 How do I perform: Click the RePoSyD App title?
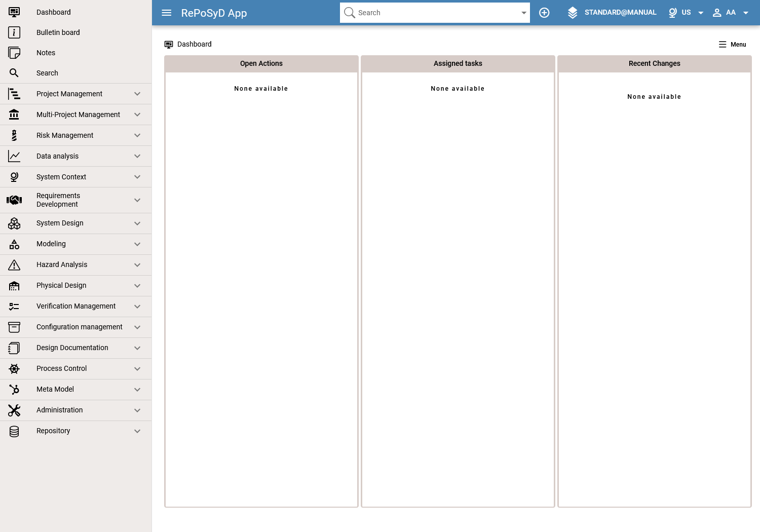coord(214,13)
